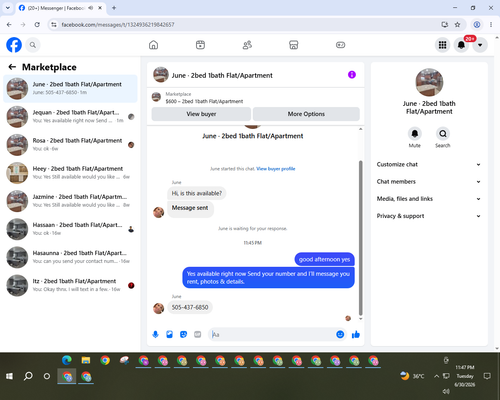Show hidden system tray icons
Image resolution: width=500 pixels, height=400 pixels.
(x=436, y=376)
